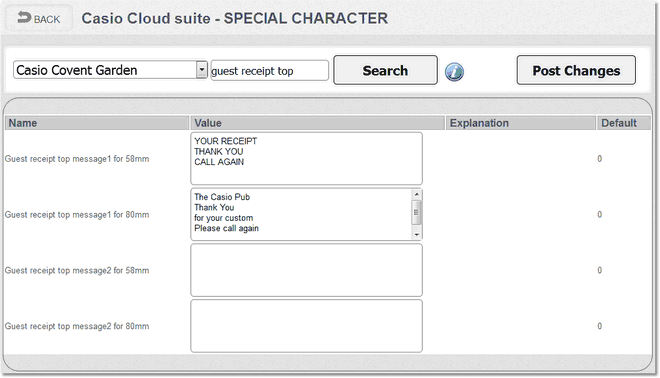This screenshot has width=660, height=378.
Task: Click empty message2 for 80mm text area
Action: (x=306, y=326)
